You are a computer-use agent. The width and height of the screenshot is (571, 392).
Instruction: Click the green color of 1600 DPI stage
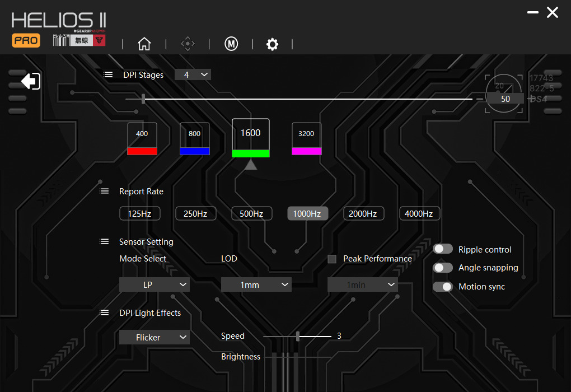click(x=251, y=153)
